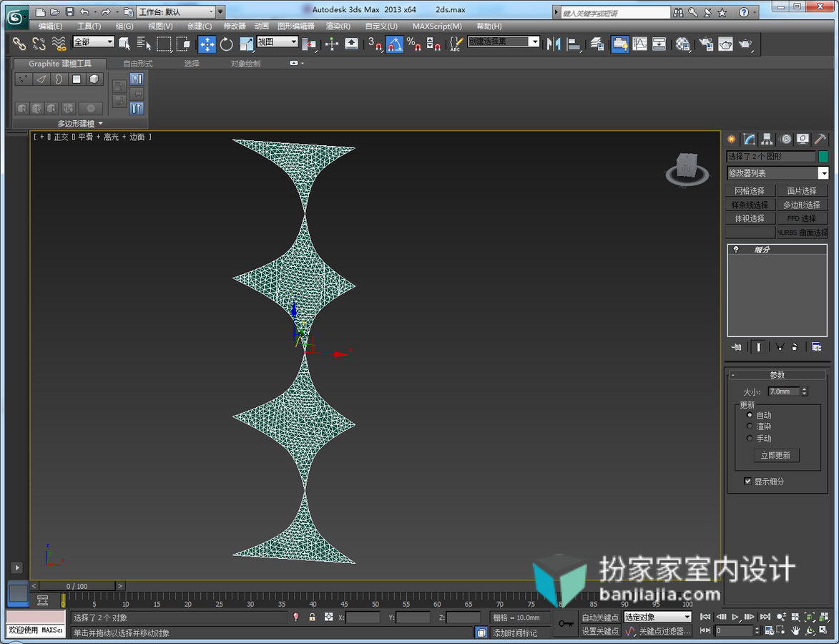The width and height of the screenshot is (839, 644).
Task: Switch to the Display panel tab
Action: click(803, 140)
